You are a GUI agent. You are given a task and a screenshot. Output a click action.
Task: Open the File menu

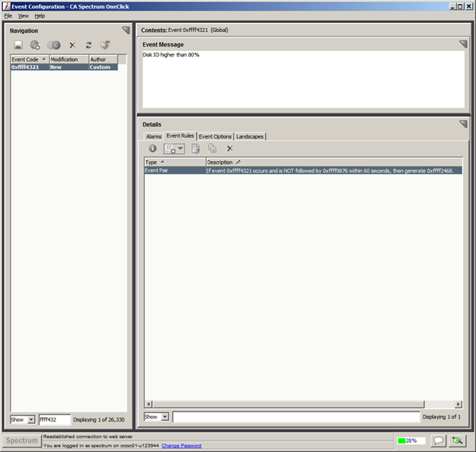8,16
